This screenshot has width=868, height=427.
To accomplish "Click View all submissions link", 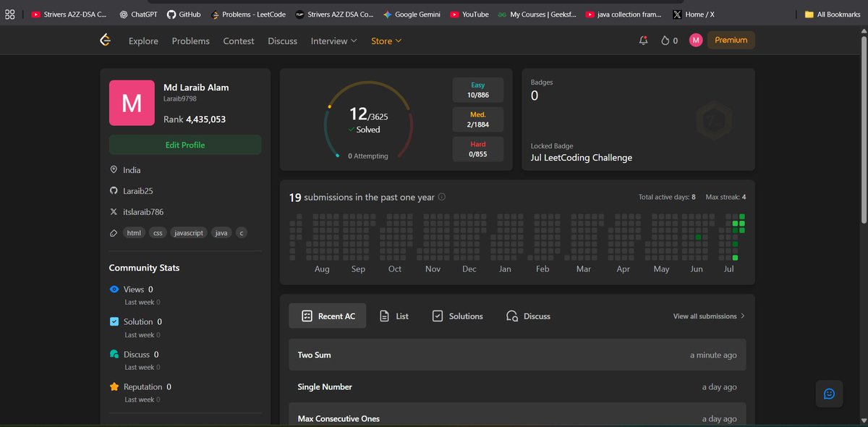I will [x=709, y=316].
